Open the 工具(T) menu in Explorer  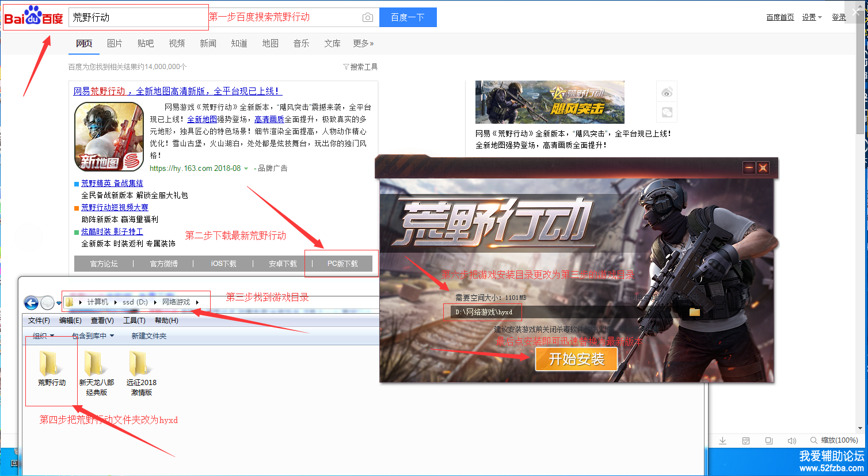pos(134,321)
